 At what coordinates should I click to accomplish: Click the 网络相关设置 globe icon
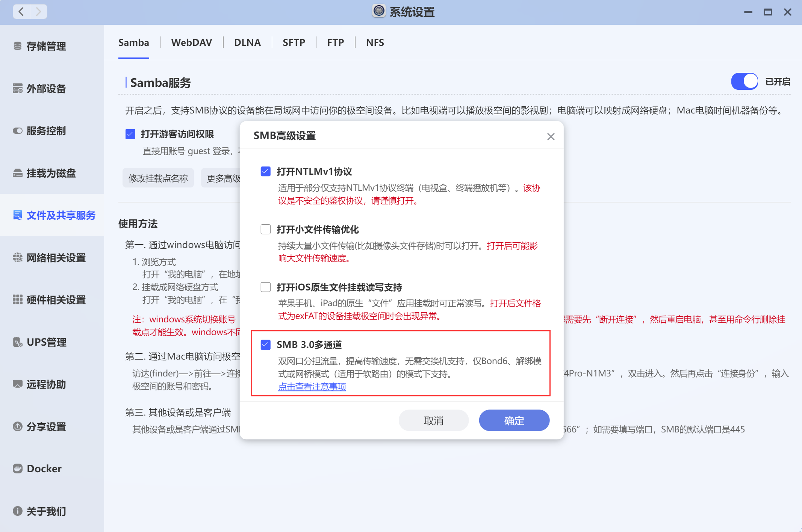coord(17,258)
